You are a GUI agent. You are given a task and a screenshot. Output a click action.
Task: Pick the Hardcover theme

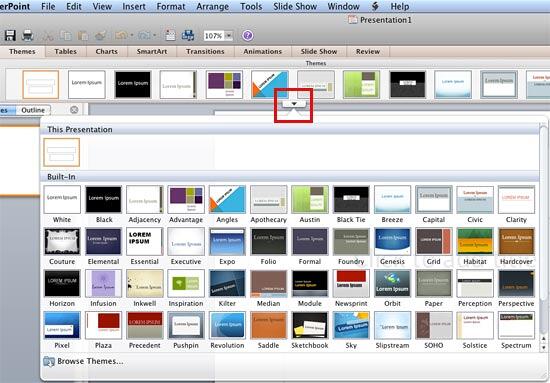tap(516, 241)
